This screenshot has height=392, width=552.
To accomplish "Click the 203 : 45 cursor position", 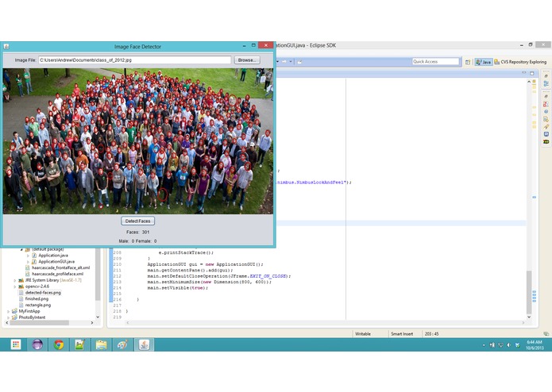I will (x=431, y=334).
